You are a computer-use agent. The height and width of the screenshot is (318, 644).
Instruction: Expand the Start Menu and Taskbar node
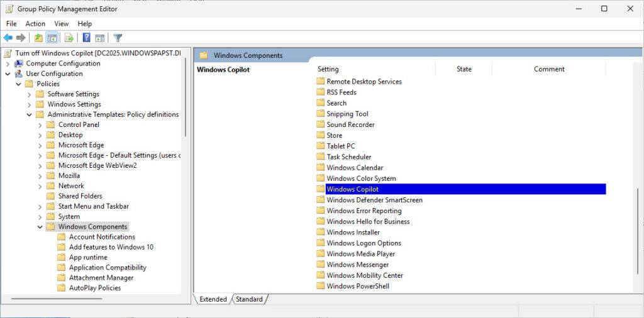(40, 206)
